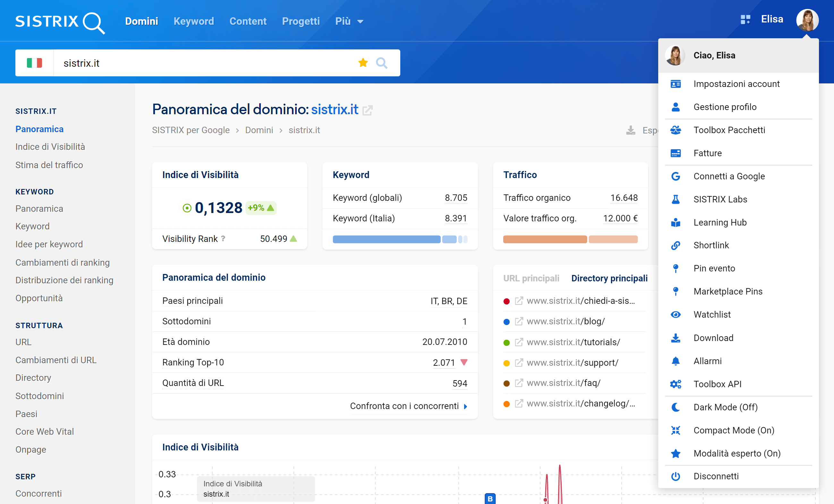Click the Download arrow icon in the menu
The width and height of the screenshot is (834, 504).
click(x=676, y=338)
